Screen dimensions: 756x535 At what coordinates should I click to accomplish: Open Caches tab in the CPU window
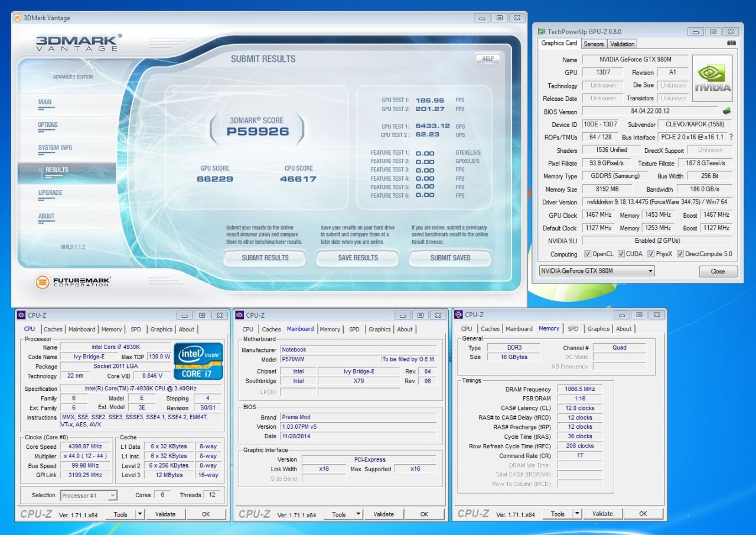pos(53,330)
